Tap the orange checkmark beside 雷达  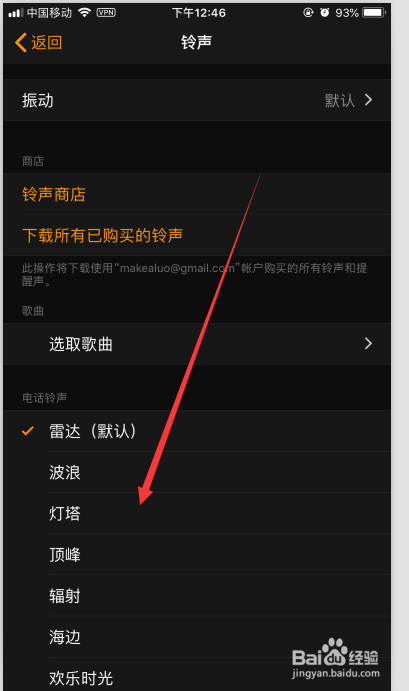point(28,431)
